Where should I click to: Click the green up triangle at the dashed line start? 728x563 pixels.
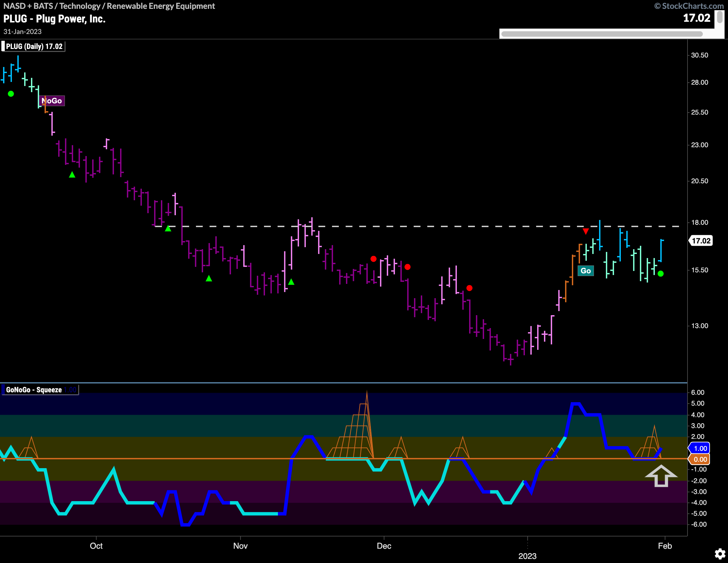pyautogui.click(x=168, y=228)
